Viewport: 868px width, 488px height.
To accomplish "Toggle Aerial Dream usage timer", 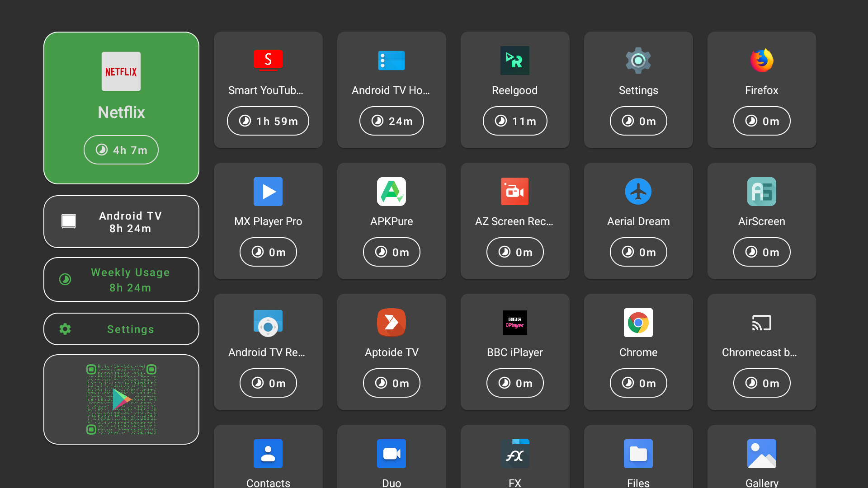I will [x=638, y=251].
